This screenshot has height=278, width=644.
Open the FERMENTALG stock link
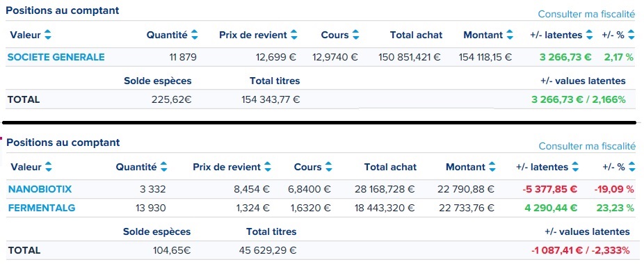click(42, 208)
